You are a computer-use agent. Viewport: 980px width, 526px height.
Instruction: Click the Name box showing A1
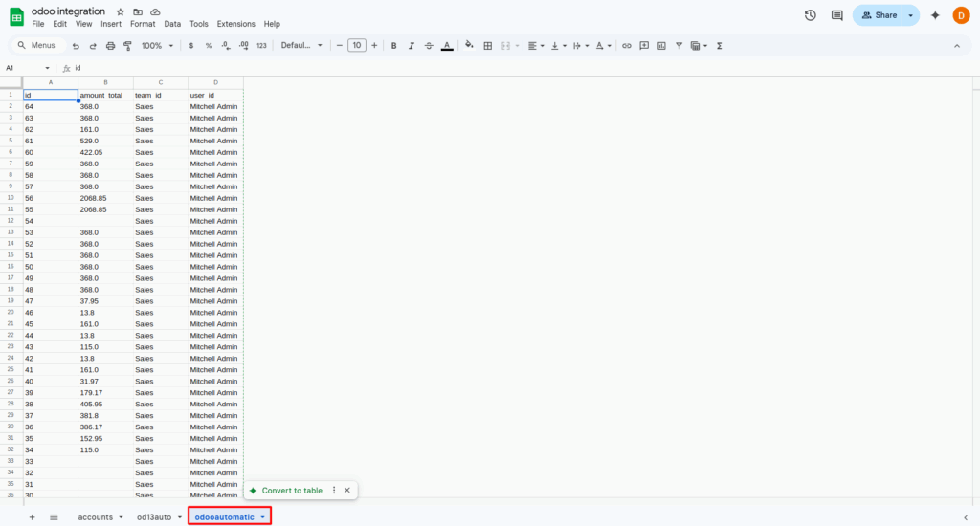[x=28, y=68]
